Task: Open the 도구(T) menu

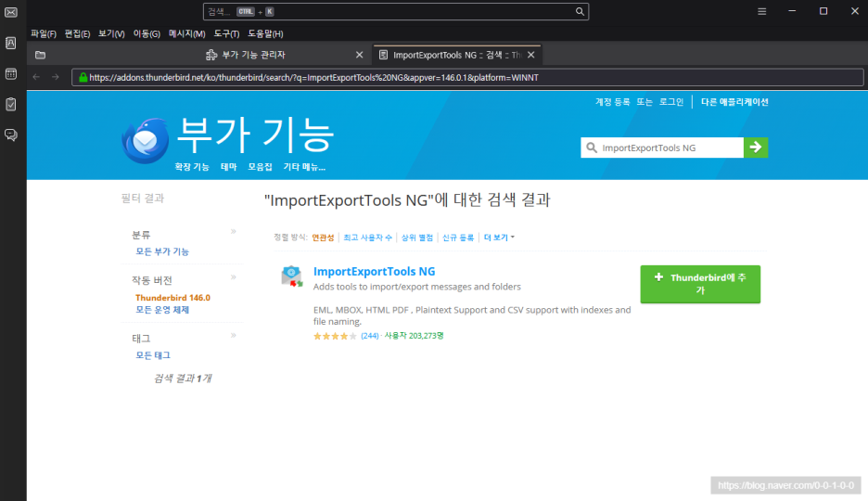Action: (226, 33)
